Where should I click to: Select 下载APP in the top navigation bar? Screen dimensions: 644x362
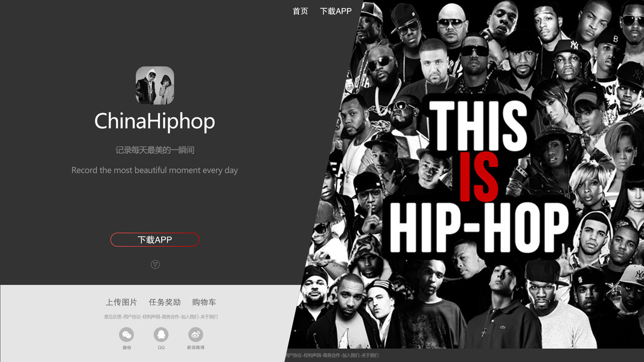[x=336, y=11]
